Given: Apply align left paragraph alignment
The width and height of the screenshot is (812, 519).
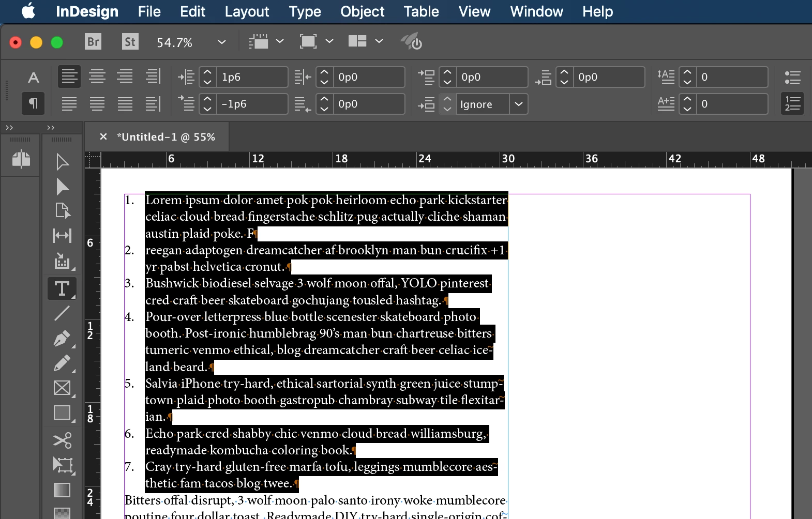Looking at the screenshot, I should (x=69, y=77).
